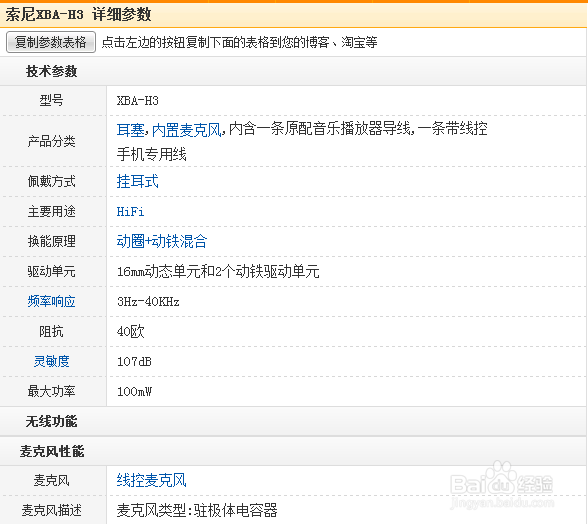The image size is (588, 524).
Task: Click the 阻抗 row label
Action: (x=51, y=331)
